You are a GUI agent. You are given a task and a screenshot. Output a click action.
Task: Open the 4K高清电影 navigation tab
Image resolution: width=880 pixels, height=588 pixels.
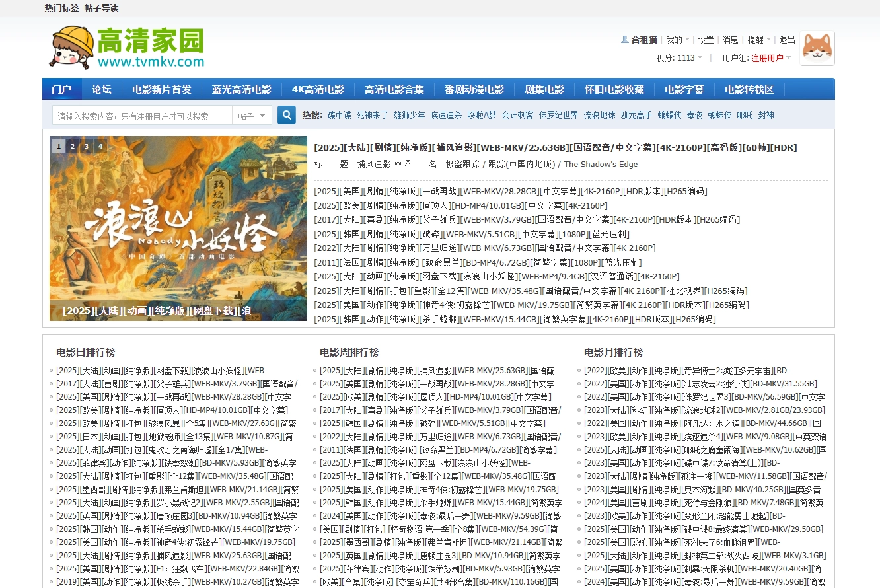coord(318,89)
